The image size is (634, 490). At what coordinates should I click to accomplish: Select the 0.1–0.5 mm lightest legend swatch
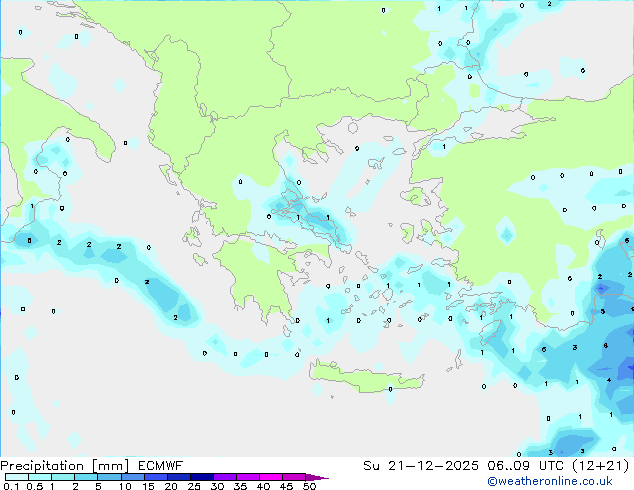point(17,477)
